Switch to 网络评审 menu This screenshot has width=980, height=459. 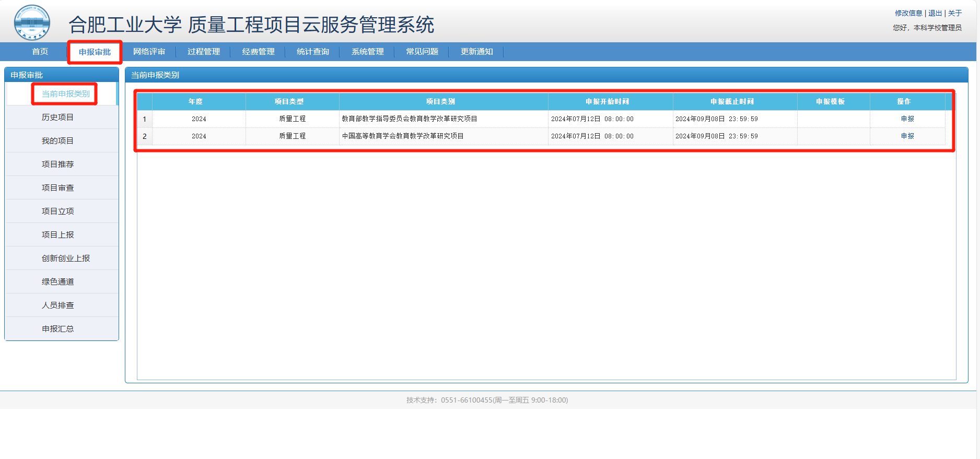[x=149, y=52]
